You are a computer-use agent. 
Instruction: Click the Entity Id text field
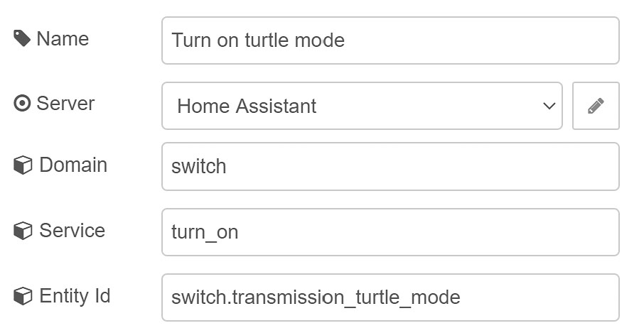390,297
